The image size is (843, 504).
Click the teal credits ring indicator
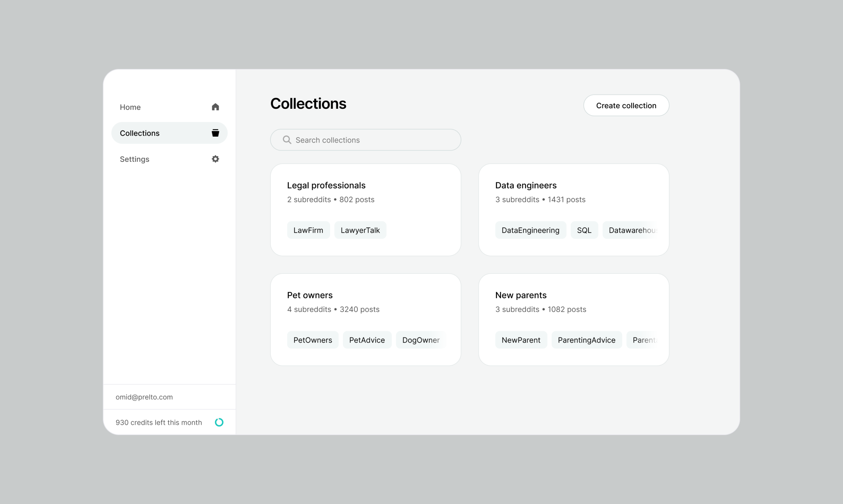[219, 422]
